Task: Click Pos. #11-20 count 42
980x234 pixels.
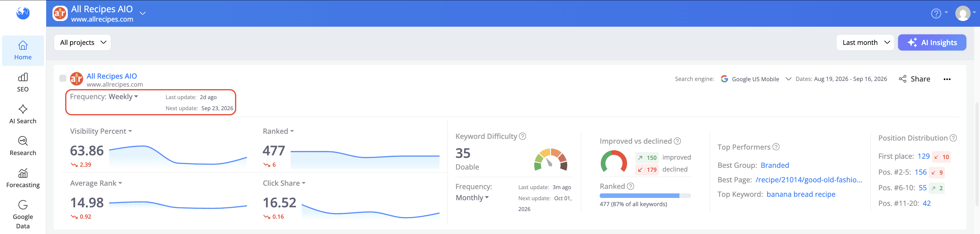Action: [927, 203]
